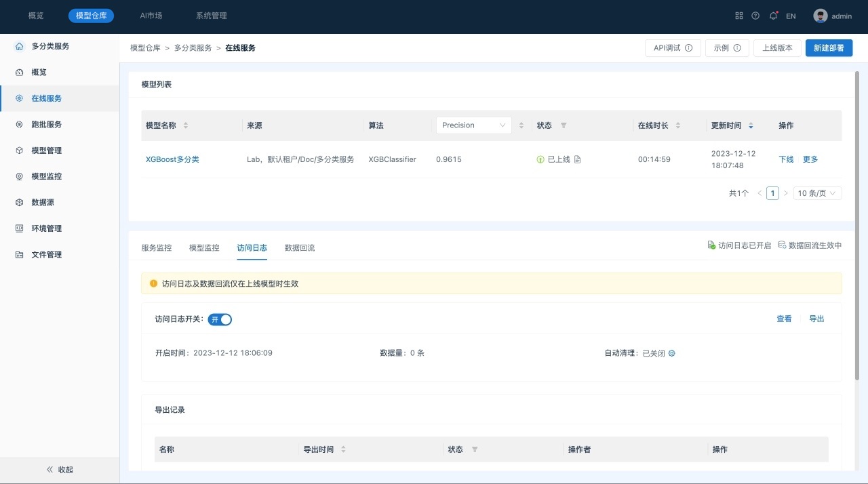868x484 pixels.
Task: Collapse the sidebar with 收起
Action: 60,470
